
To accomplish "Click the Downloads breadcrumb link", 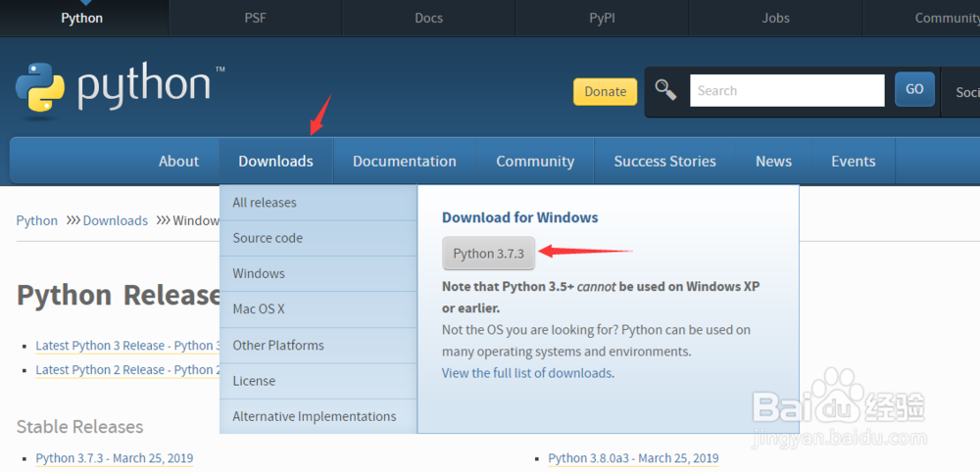I will point(116,220).
